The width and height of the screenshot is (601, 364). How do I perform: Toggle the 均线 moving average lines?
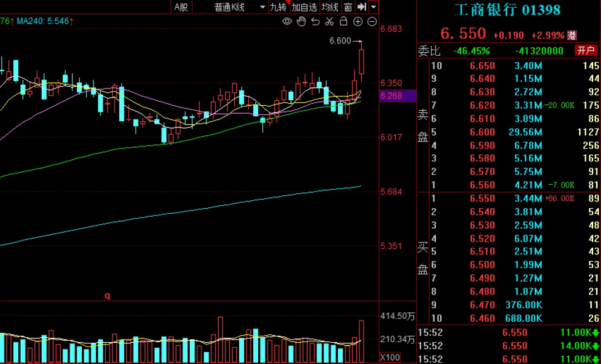[330, 7]
